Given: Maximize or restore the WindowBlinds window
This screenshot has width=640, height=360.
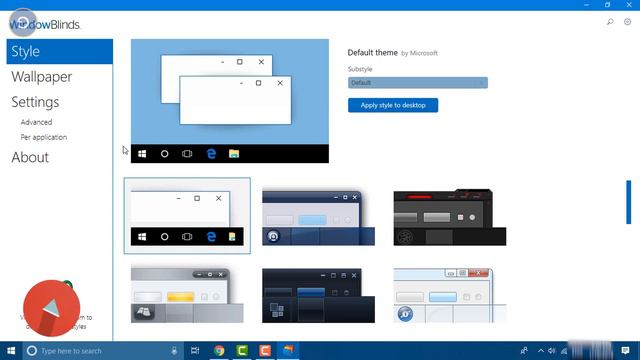Looking at the screenshot, I should 607,5.
